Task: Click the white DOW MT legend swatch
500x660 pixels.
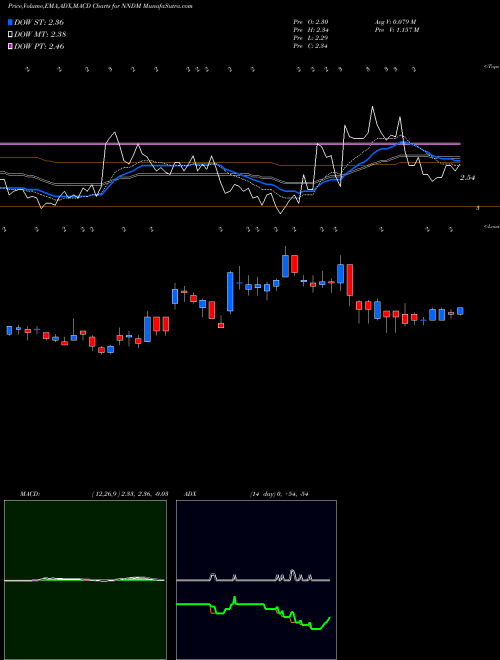Action: pyautogui.click(x=11, y=34)
